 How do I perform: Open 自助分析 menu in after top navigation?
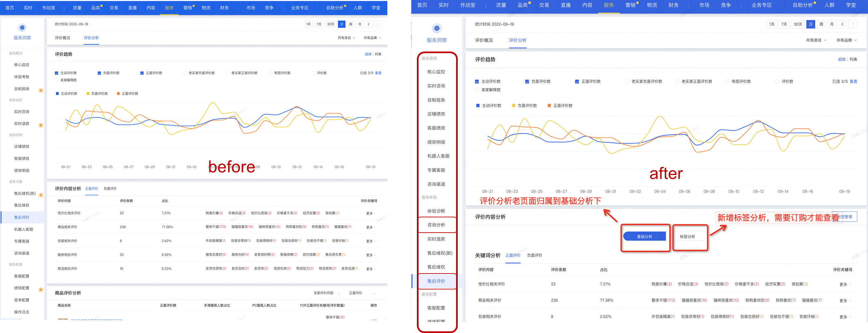click(x=803, y=5)
